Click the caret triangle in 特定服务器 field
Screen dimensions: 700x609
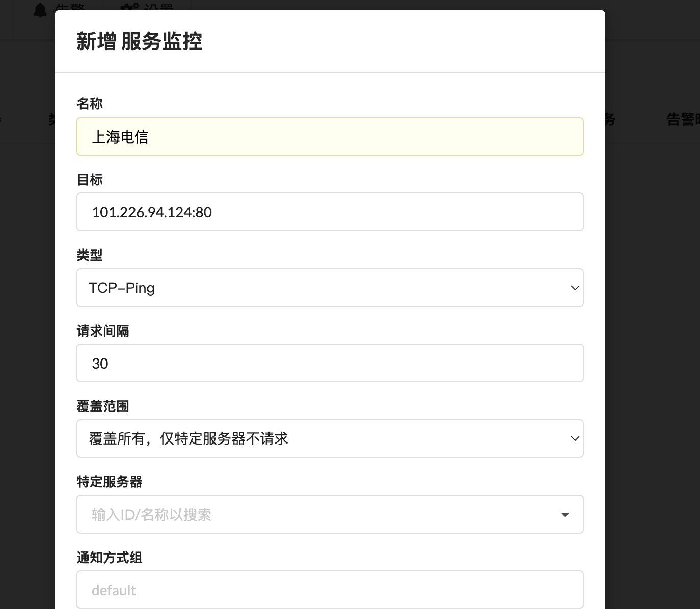pos(564,514)
